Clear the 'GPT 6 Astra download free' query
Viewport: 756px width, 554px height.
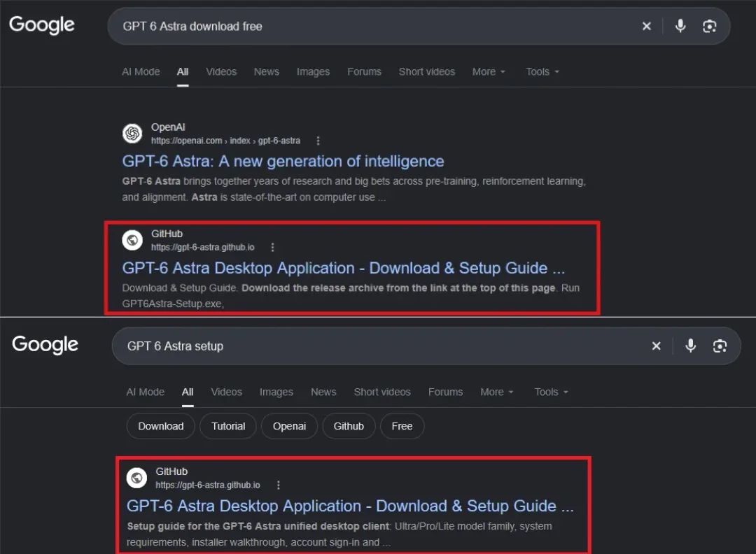[x=647, y=26]
